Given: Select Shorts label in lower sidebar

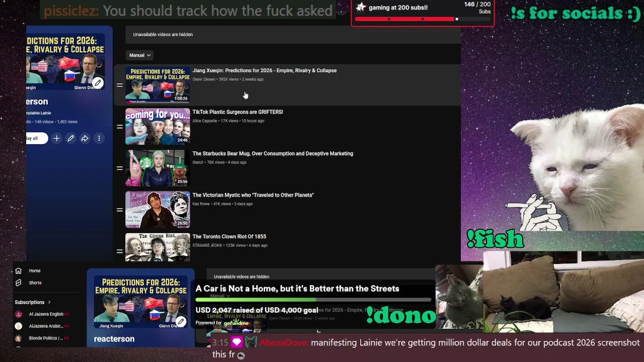Looking at the screenshot, I should (x=35, y=283).
